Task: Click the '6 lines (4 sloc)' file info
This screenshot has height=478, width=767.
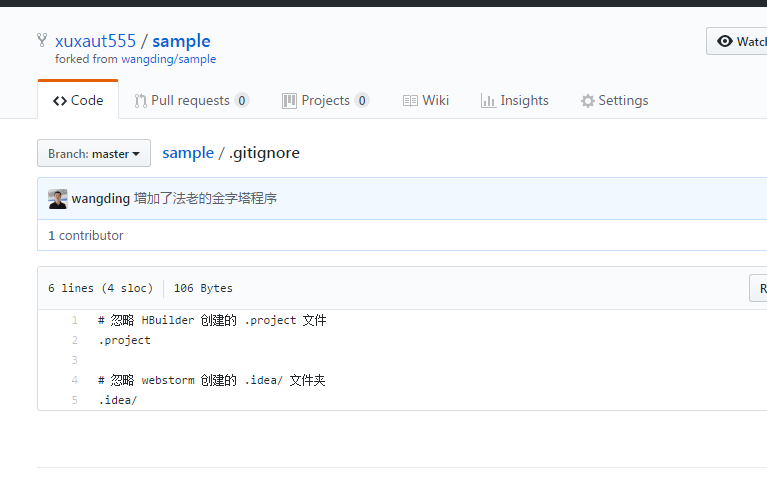Action: point(100,288)
